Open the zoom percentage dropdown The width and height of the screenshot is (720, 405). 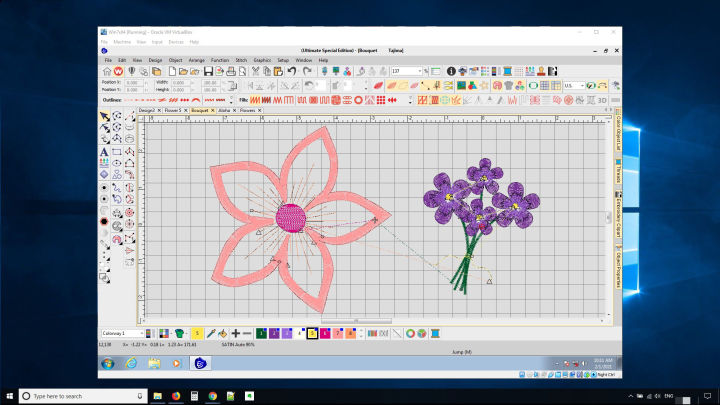point(419,71)
